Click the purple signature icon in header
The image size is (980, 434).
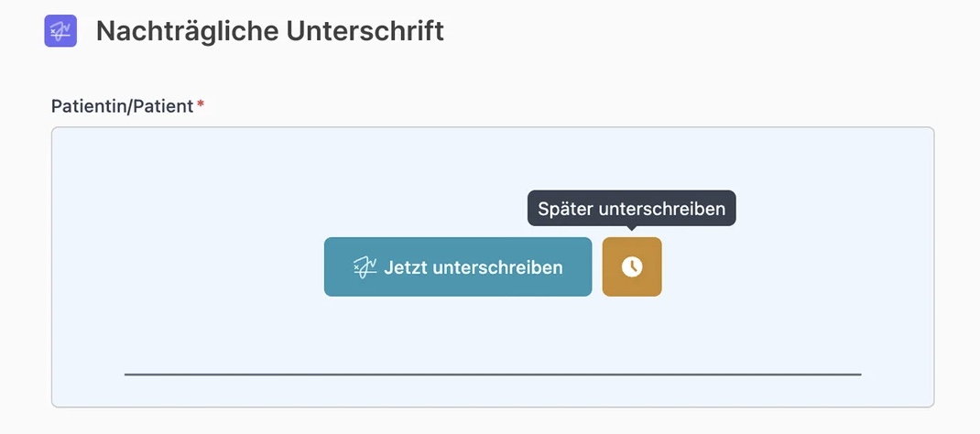[x=60, y=30]
